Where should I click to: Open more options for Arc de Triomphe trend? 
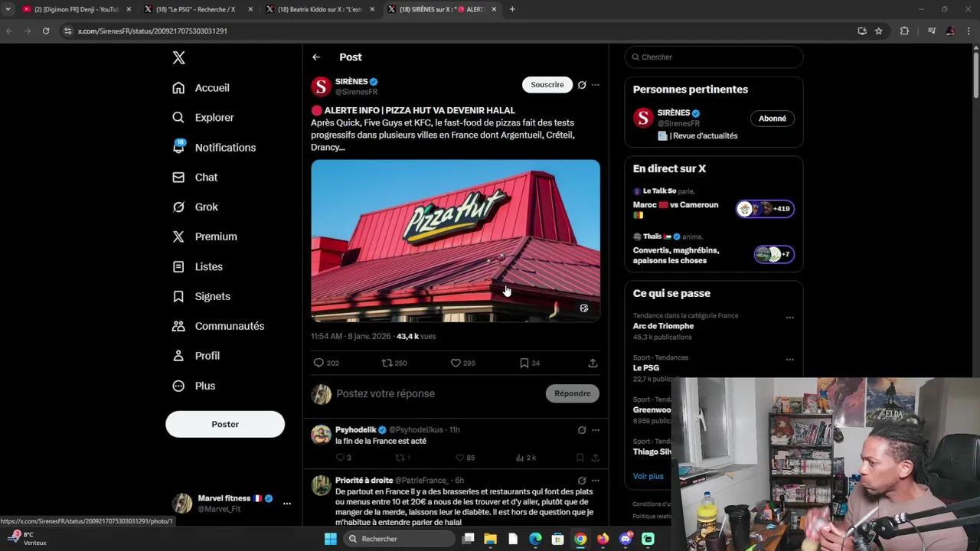789,318
